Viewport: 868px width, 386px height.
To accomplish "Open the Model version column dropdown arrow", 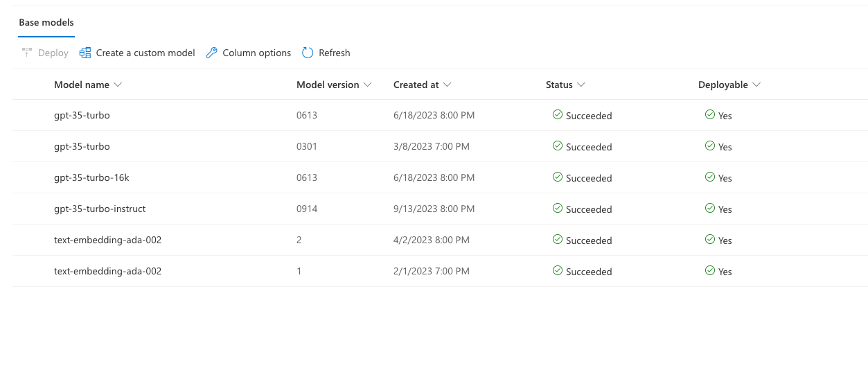I will tap(367, 85).
